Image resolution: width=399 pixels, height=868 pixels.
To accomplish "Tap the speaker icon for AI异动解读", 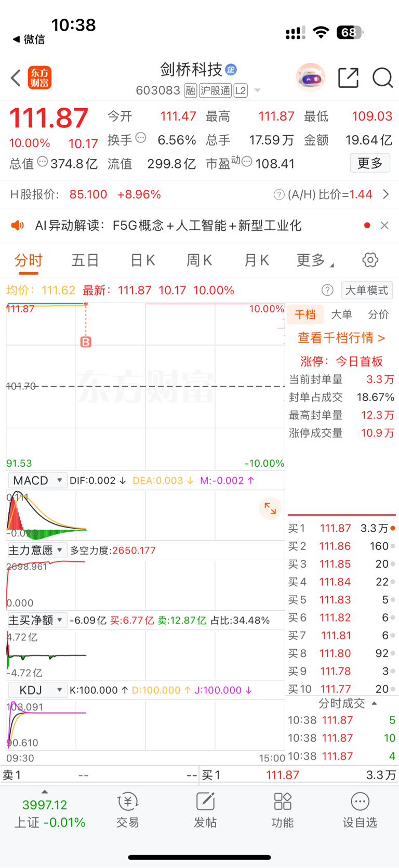I will coord(18,225).
